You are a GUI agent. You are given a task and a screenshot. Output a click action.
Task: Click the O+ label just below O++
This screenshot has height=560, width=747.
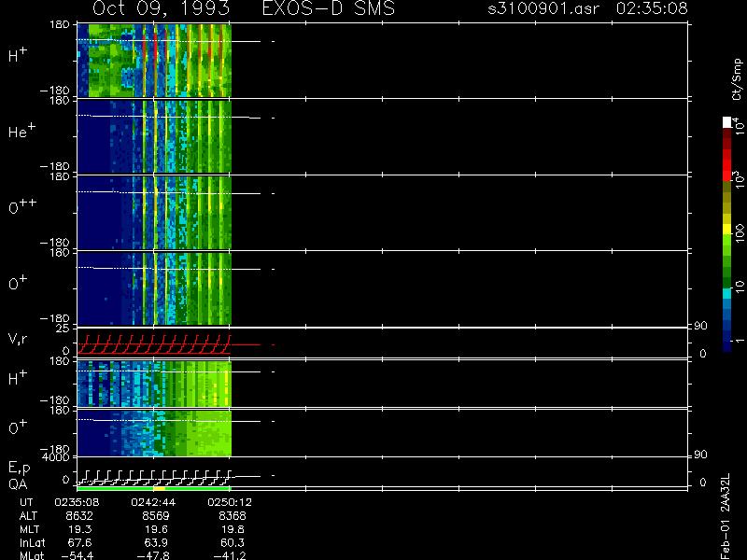tap(18, 283)
